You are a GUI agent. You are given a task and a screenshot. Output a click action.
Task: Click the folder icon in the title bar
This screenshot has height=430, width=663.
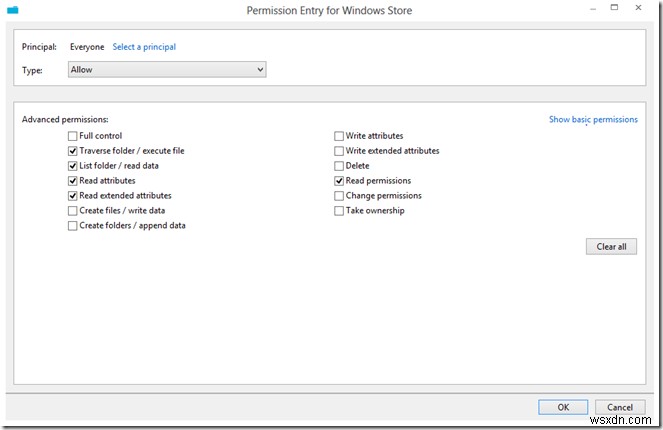point(11,10)
